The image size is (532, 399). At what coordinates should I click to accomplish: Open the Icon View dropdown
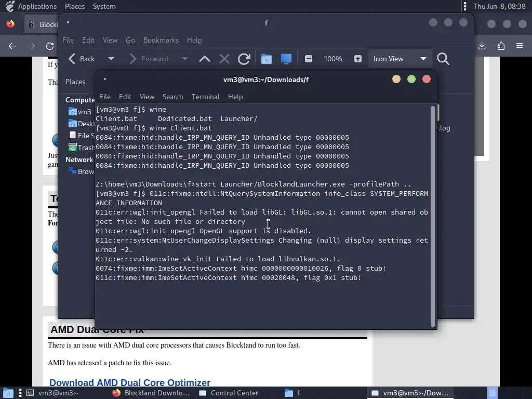400,59
